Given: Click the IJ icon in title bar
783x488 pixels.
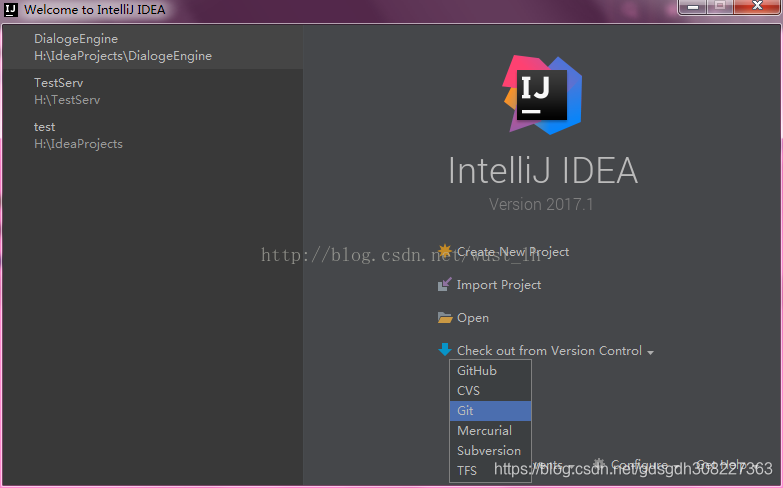Looking at the screenshot, I should (x=10, y=9).
